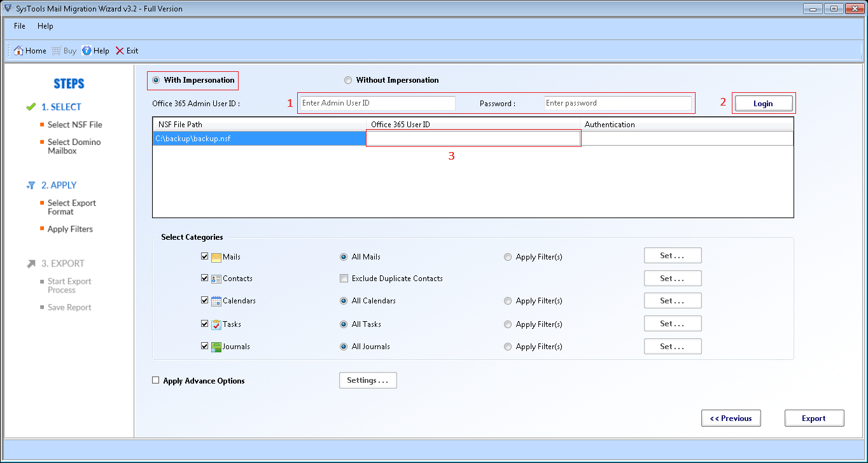Click Set button for Mails

(673, 256)
